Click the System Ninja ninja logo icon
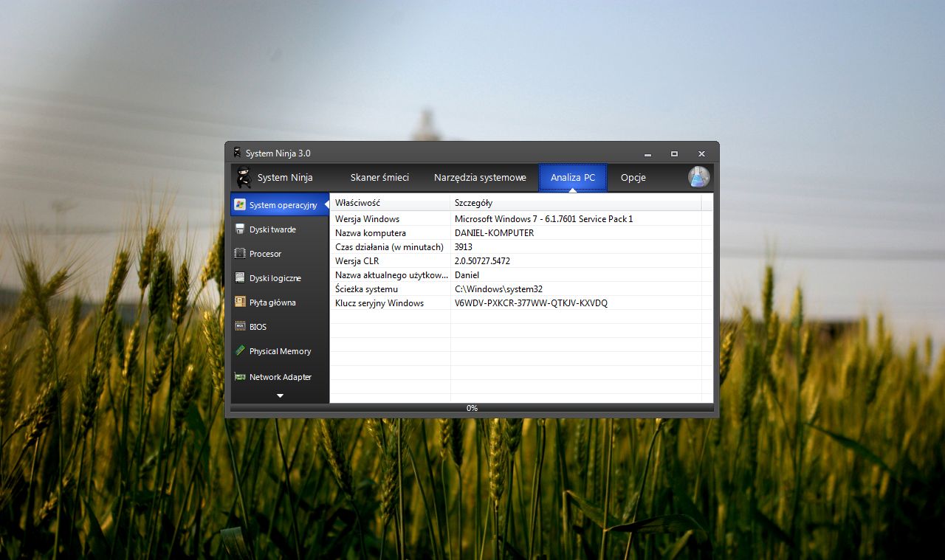945x560 pixels. (244, 177)
